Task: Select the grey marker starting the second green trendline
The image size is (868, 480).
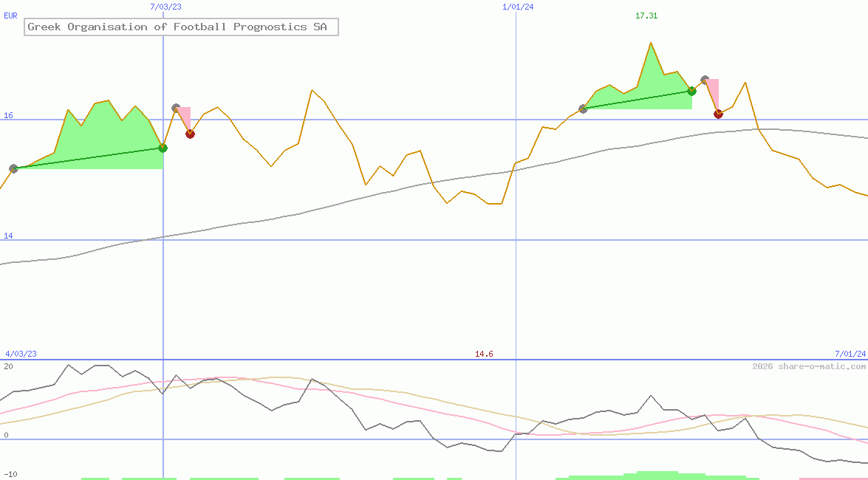Action: pyautogui.click(x=583, y=109)
